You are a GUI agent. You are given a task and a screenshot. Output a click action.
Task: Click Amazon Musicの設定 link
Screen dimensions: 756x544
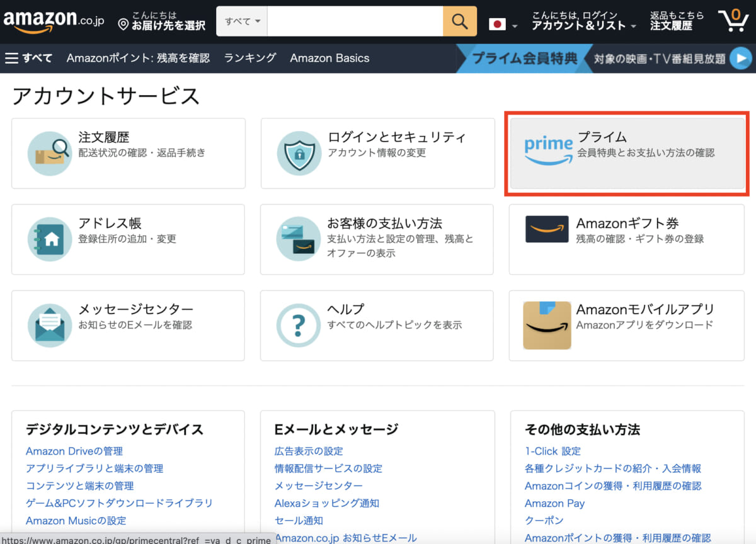pyautogui.click(x=76, y=521)
